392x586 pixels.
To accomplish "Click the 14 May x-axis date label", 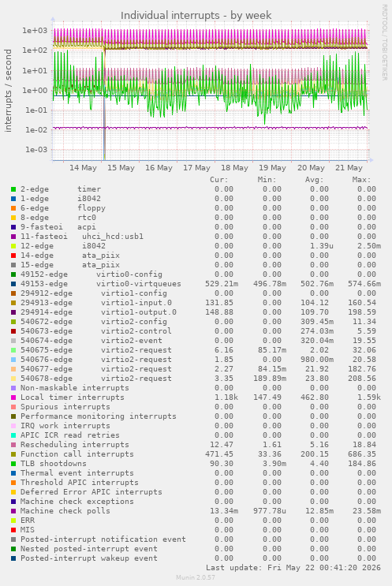I will tap(83, 168).
